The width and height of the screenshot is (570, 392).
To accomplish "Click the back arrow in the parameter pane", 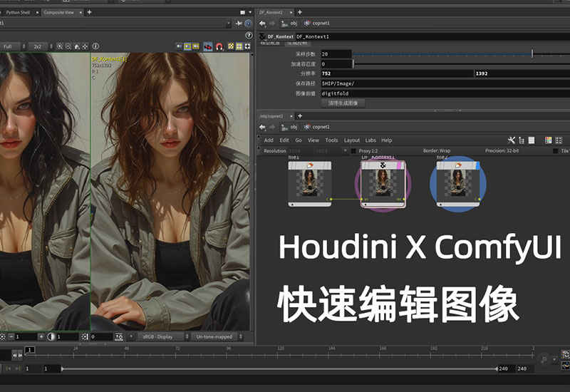I will click(262, 24).
